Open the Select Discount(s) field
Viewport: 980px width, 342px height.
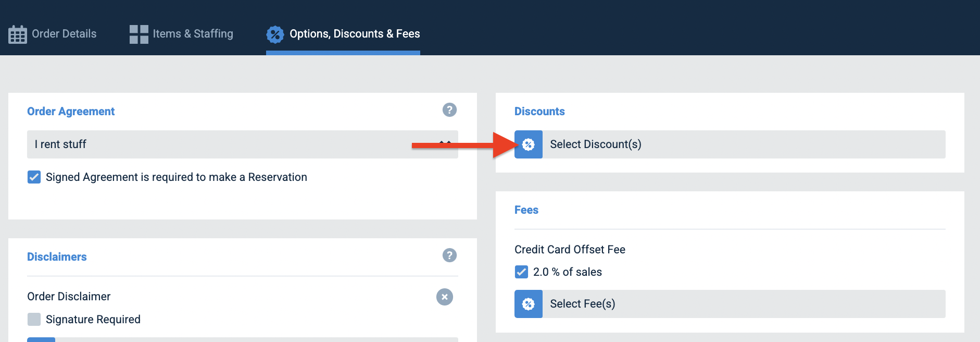(x=730, y=144)
